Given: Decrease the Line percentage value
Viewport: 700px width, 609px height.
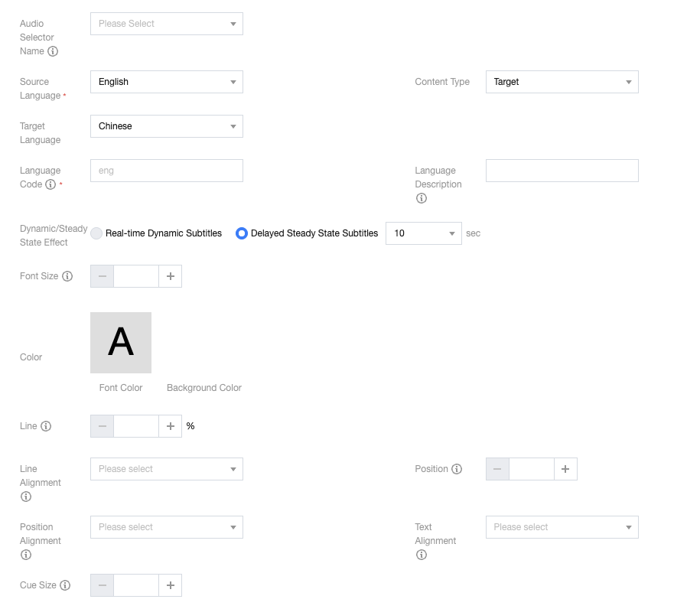Looking at the screenshot, I should pyautogui.click(x=102, y=426).
